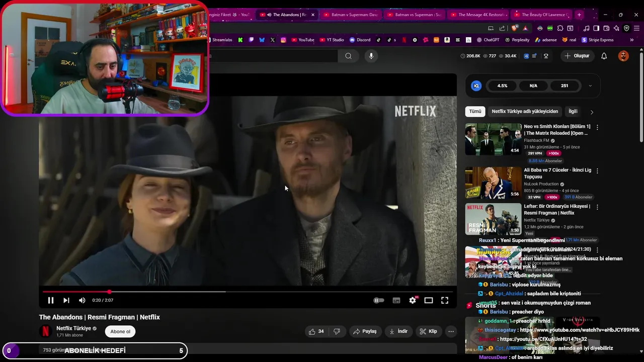
Task: Click the YouTube search magnifier button
Action: pyautogui.click(x=348, y=56)
